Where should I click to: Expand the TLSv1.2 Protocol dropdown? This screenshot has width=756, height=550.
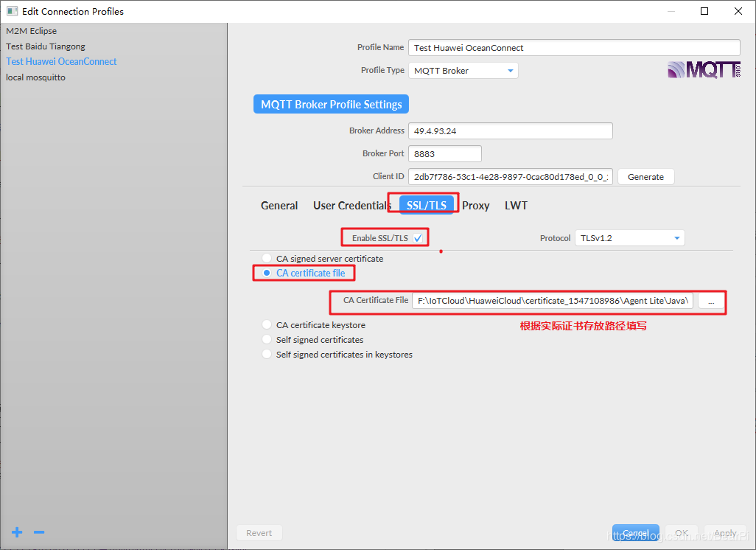pyautogui.click(x=630, y=238)
